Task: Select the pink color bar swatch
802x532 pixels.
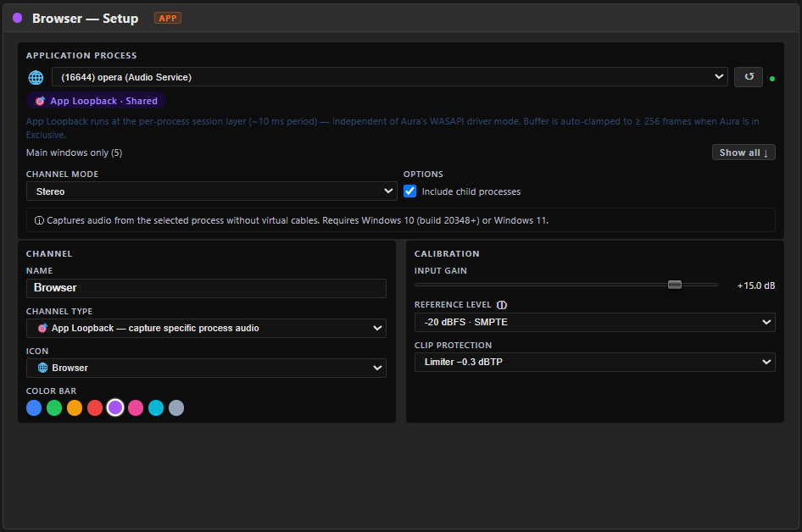Action: pos(136,407)
